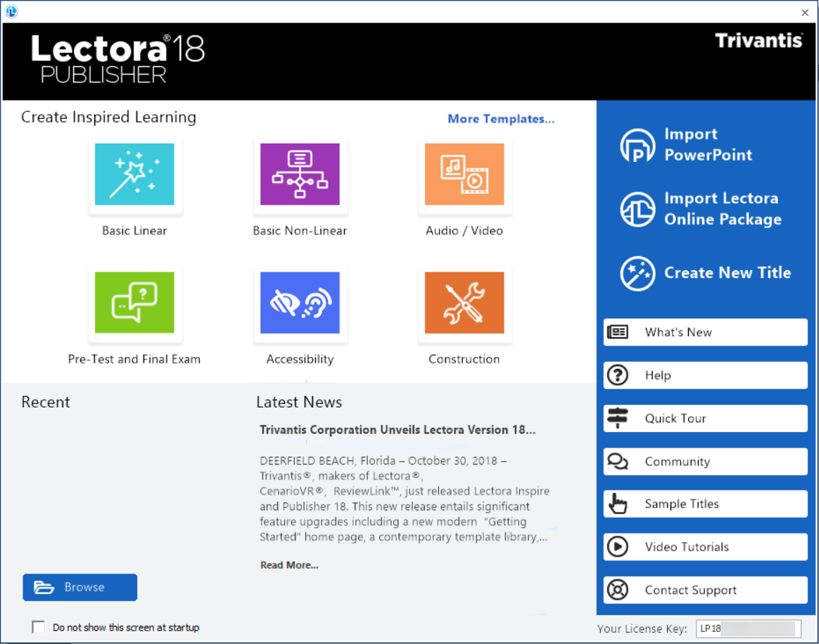Screen dimensions: 819x644
Task: Click the Community chat bubbles icon
Action: 618,461
